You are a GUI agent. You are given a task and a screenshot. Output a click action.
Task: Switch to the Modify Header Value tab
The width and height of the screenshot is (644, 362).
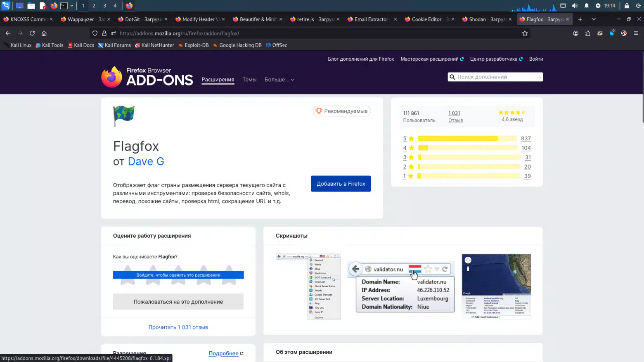(x=201, y=19)
